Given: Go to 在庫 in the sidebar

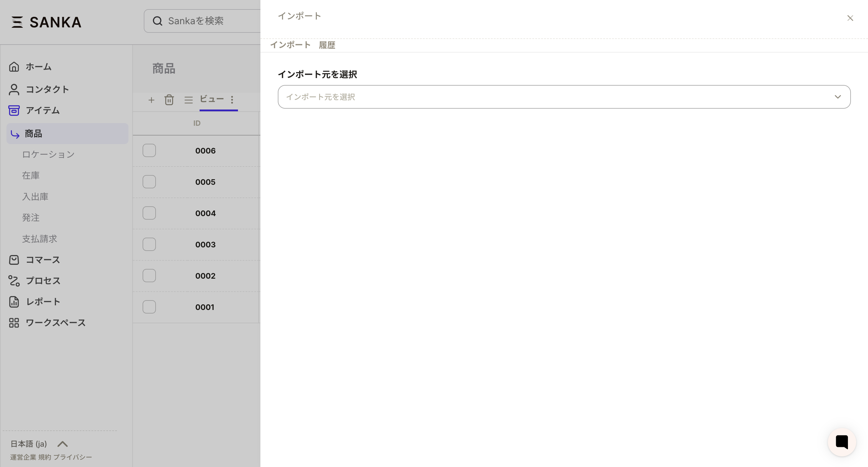Looking at the screenshot, I should (x=31, y=175).
